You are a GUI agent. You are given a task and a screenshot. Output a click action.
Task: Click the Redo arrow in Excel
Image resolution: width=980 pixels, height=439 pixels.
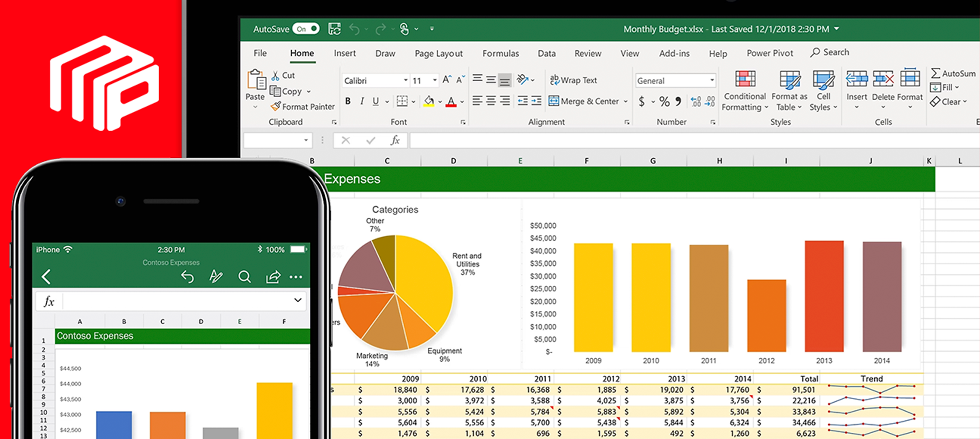380,29
